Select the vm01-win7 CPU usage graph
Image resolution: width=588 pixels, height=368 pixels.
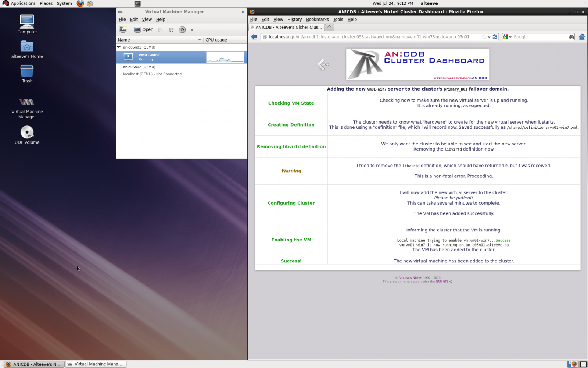pos(225,57)
